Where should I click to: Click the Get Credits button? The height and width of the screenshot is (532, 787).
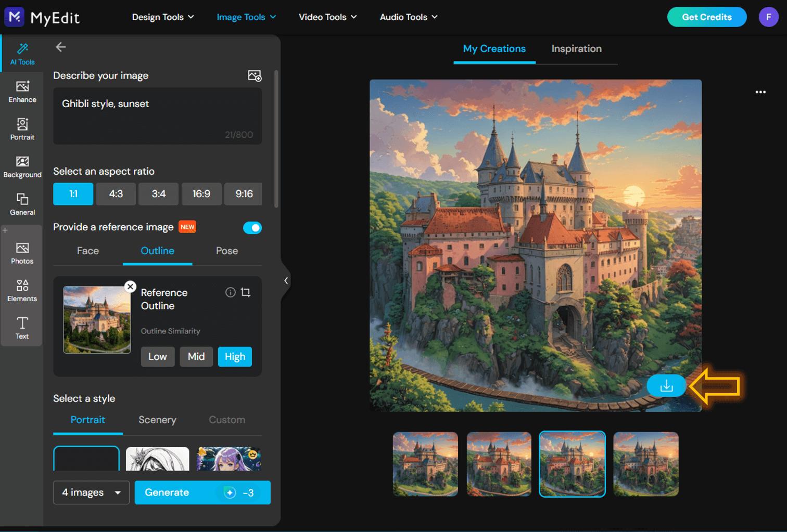click(706, 17)
